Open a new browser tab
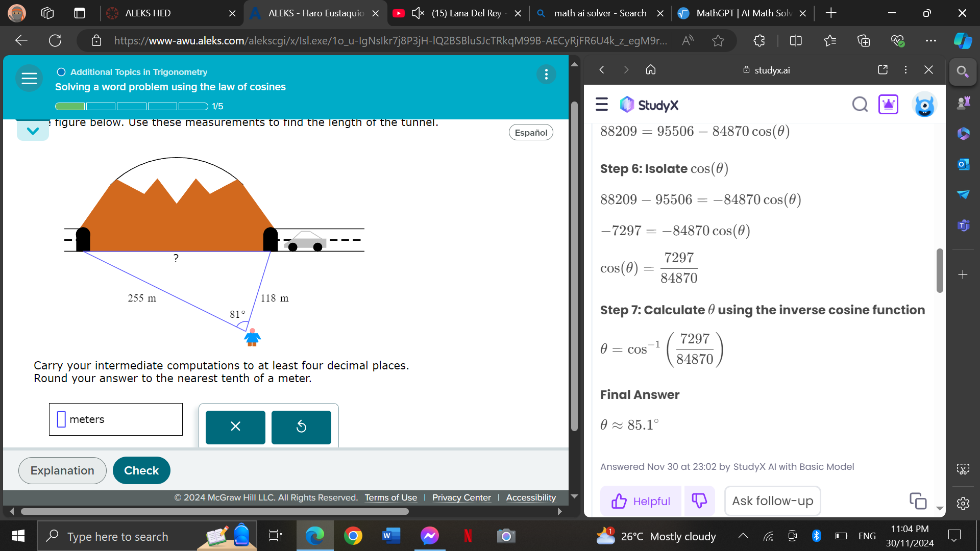The height and width of the screenshot is (551, 980). point(831,13)
